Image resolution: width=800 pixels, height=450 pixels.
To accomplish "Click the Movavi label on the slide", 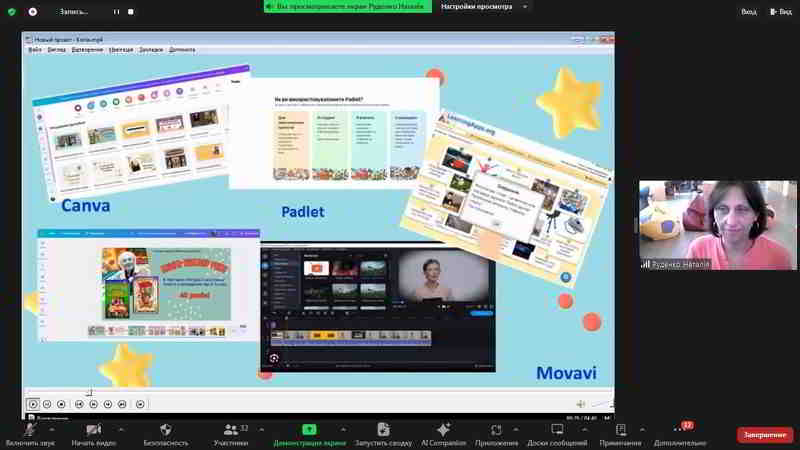I will pos(566,373).
